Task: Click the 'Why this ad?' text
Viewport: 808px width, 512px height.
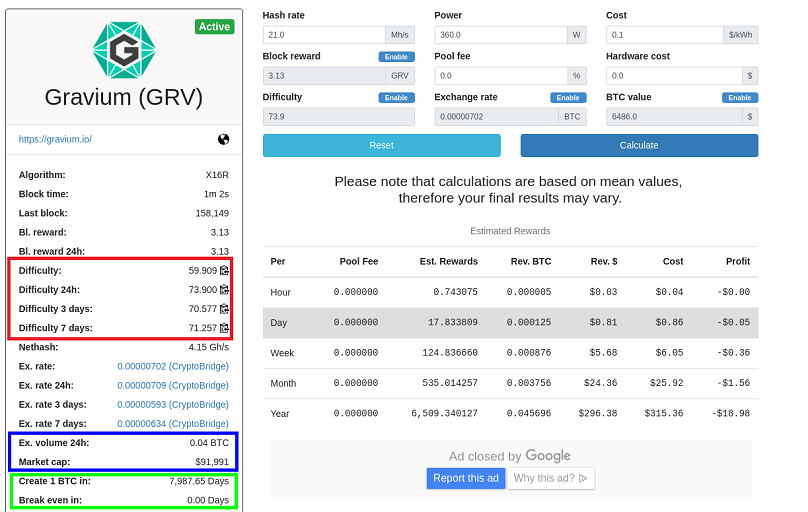Action: click(544, 478)
